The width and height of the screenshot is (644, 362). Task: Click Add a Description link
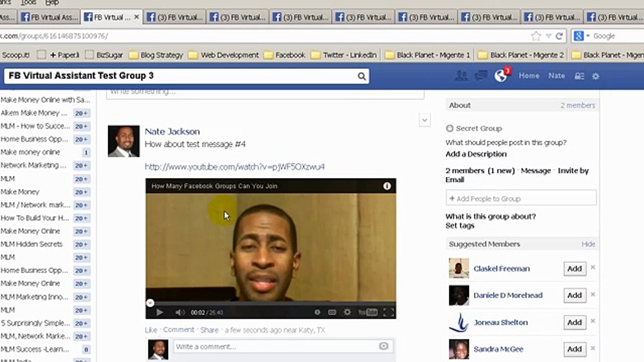click(476, 154)
